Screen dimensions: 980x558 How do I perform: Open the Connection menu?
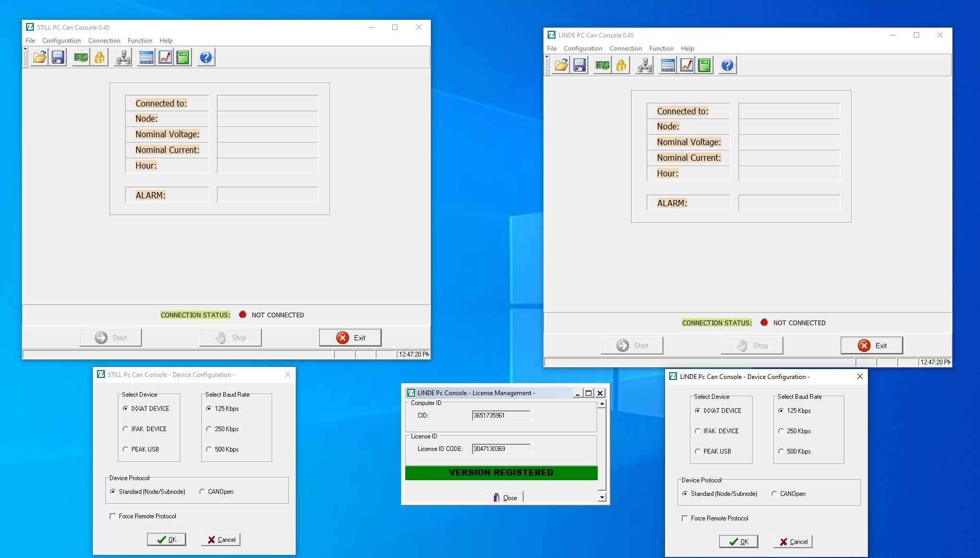(x=104, y=40)
